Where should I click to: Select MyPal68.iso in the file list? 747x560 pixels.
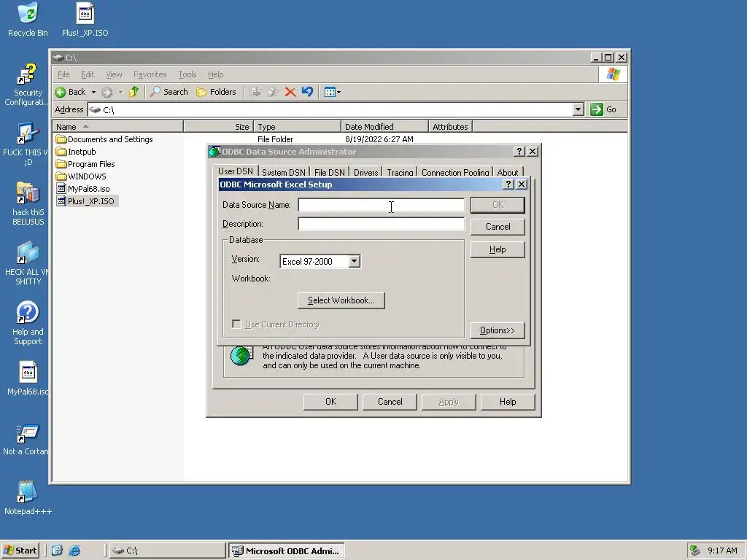(83, 189)
